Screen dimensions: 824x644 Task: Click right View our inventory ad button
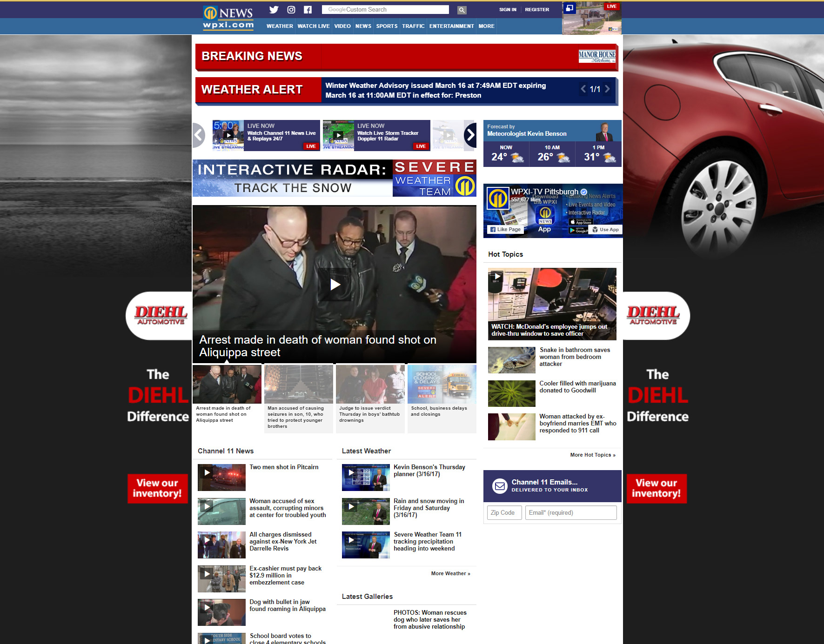click(657, 488)
